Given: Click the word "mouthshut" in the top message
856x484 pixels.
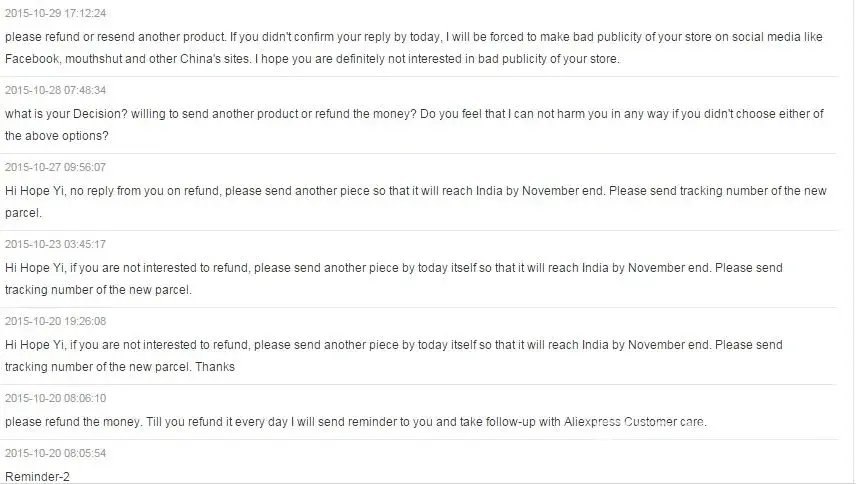Looking at the screenshot, I should [91, 58].
